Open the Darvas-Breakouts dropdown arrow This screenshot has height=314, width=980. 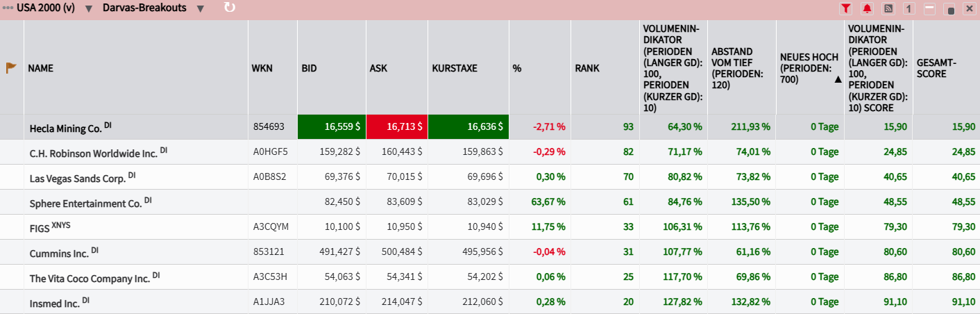(x=200, y=9)
